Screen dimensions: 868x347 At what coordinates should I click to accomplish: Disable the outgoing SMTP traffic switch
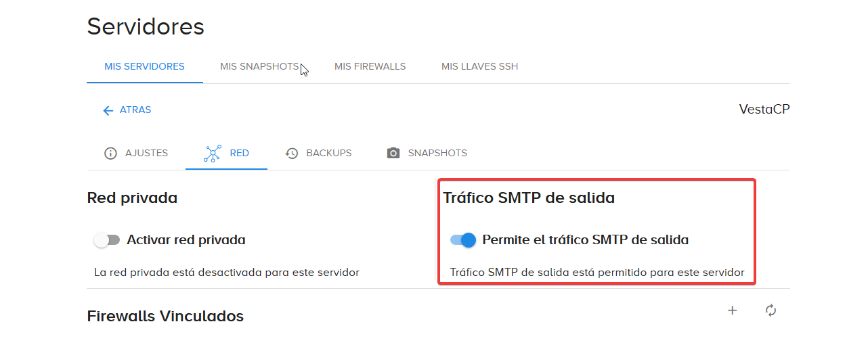click(x=463, y=239)
